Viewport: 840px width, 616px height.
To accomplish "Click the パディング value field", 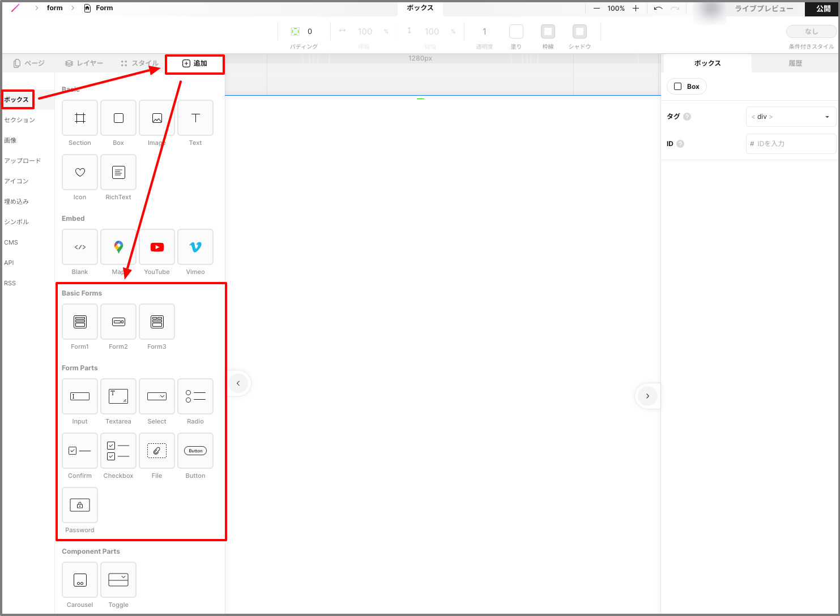I will click(x=310, y=32).
